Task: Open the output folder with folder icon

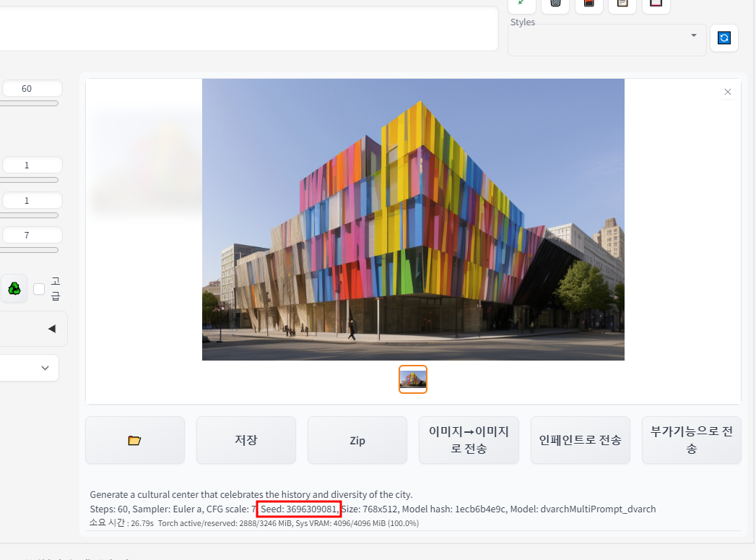Action: pos(134,440)
